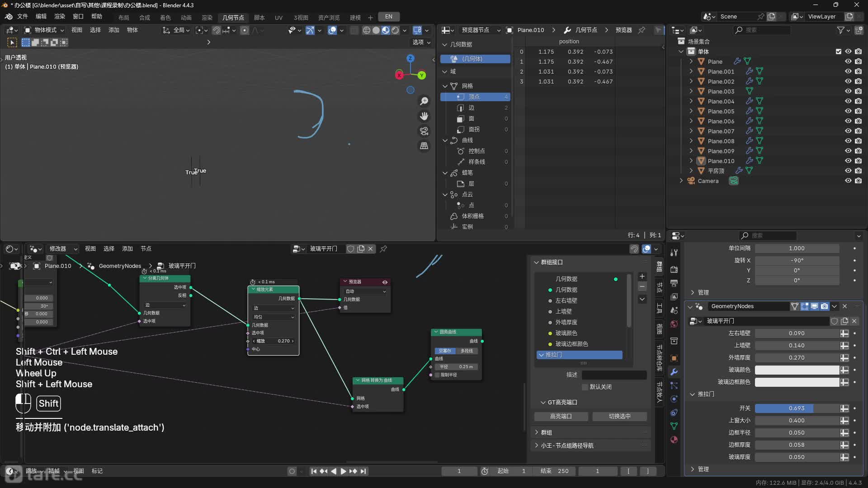Click the 高亮端口 button
Screen dimensions: 868x488
click(x=561, y=417)
